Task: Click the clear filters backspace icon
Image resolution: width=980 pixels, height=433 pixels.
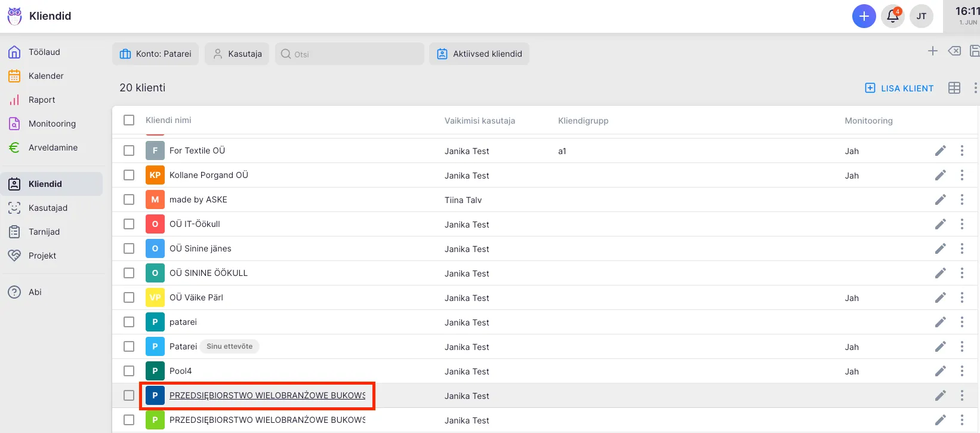Action: point(954,51)
